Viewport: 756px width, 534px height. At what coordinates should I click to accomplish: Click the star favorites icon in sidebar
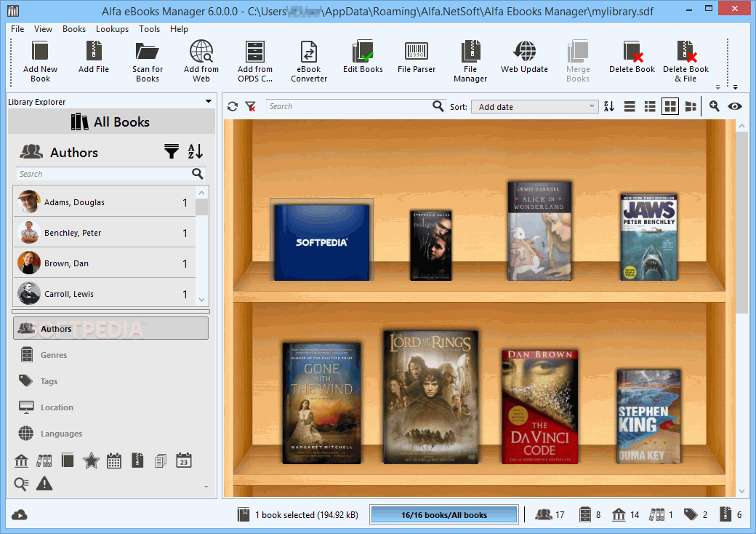point(91,461)
